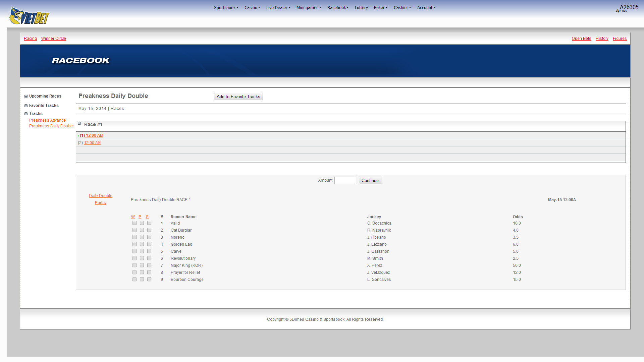Select the Parlay bet type
This screenshot has width=644, height=362.
pos(101,203)
